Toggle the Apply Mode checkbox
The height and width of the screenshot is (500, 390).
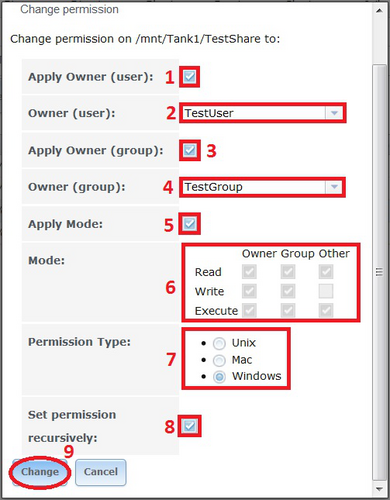[x=190, y=224]
